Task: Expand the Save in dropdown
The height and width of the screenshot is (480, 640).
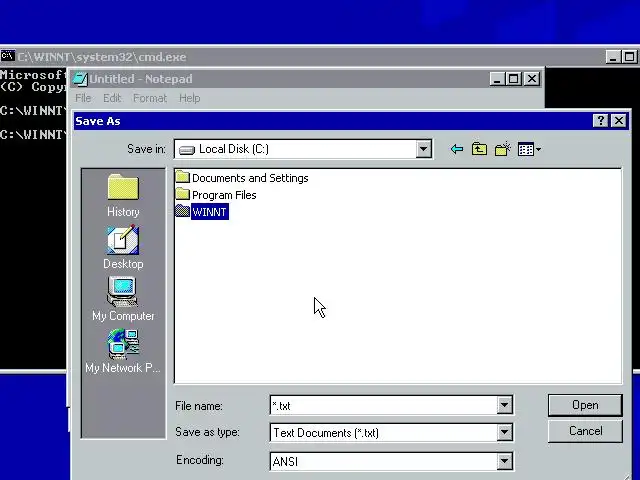Action: 423,149
